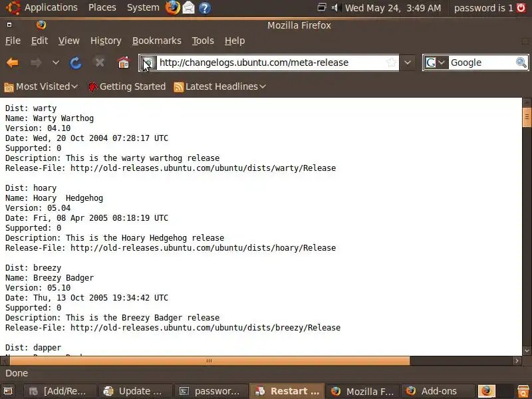Open the View menu
Image resolution: width=532 pixels, height=399 pixels.
point(69,41)
